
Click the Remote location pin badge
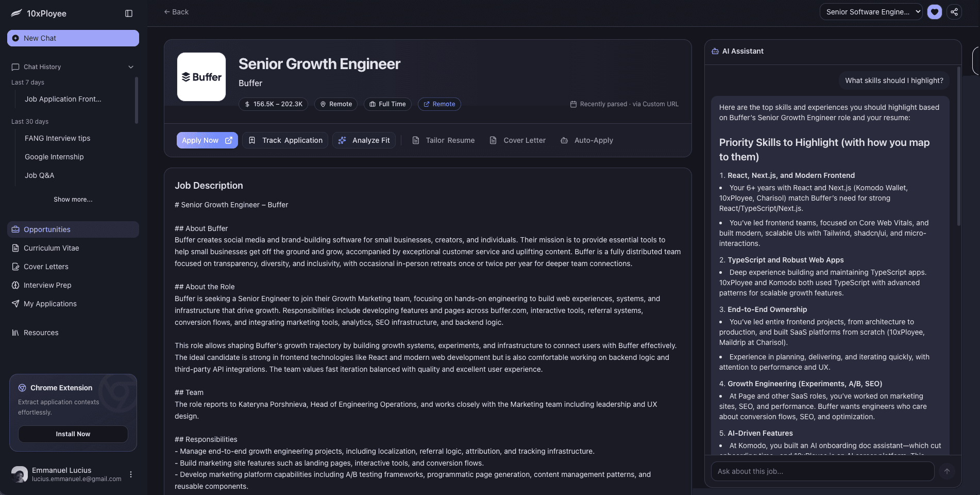click(x=336, y=104)
